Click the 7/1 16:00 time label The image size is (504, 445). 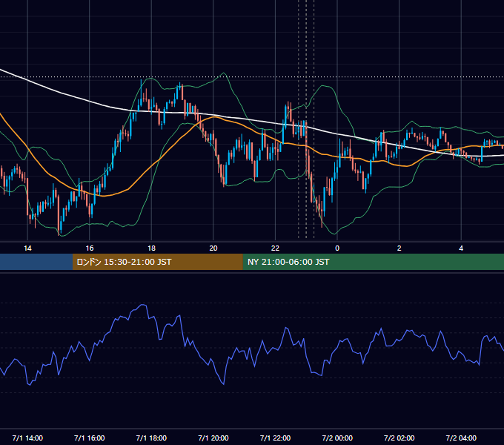coord(90,438)
